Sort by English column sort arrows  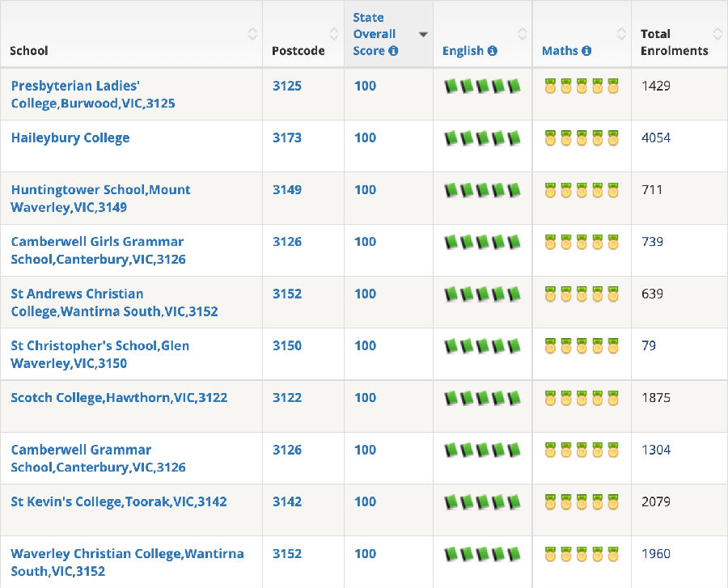click(523, 34)
